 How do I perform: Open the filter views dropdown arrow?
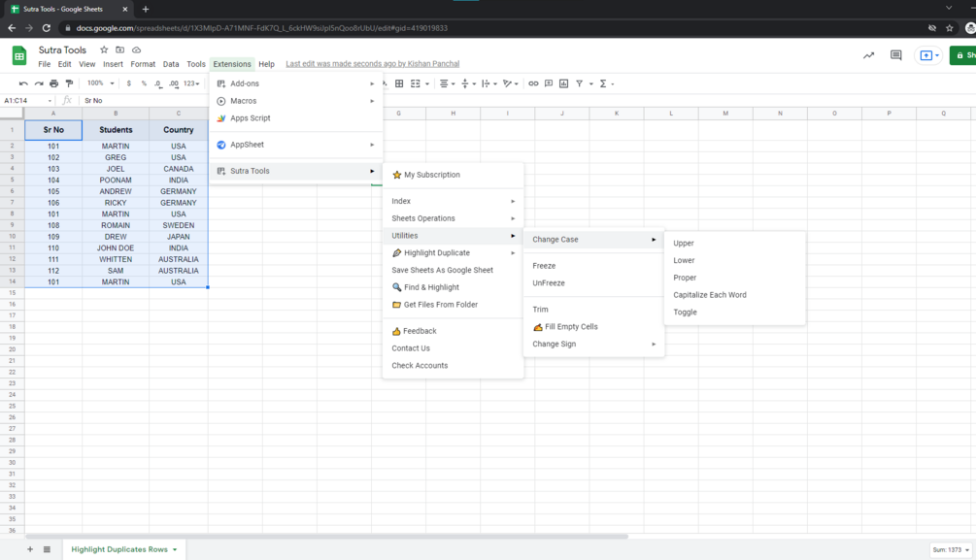[590, 84]
